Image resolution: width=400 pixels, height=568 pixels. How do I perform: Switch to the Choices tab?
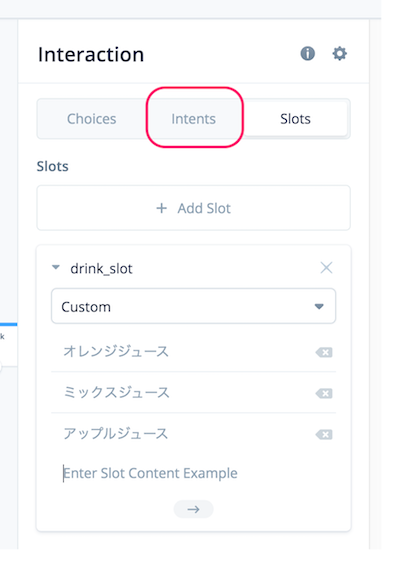[92, 119]
